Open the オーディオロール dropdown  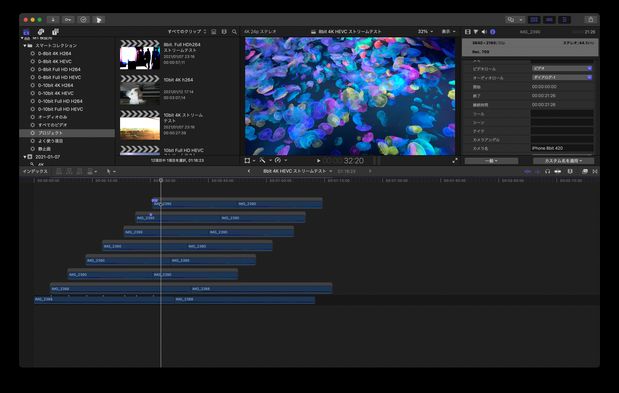pyautogui.click(x=562, y=77)
